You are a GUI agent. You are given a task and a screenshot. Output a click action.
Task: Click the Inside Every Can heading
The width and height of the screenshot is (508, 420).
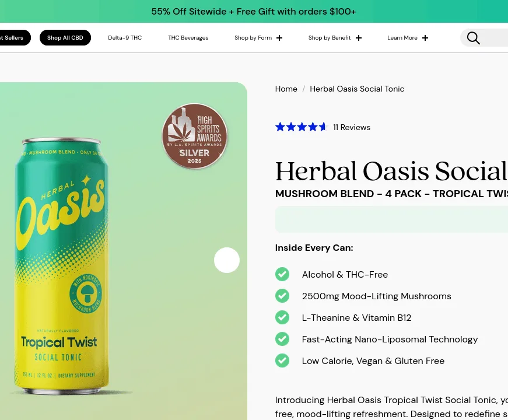point(314,248)
